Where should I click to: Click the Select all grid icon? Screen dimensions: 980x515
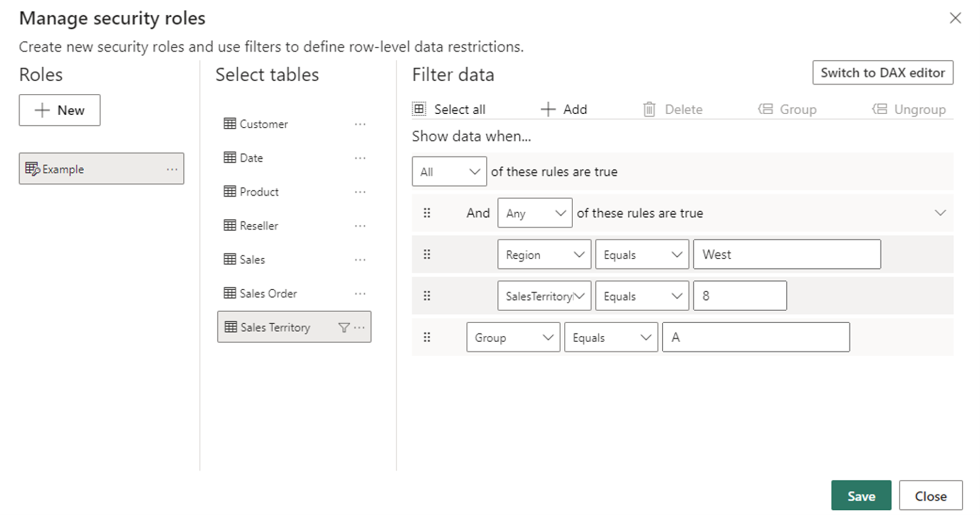419,108
